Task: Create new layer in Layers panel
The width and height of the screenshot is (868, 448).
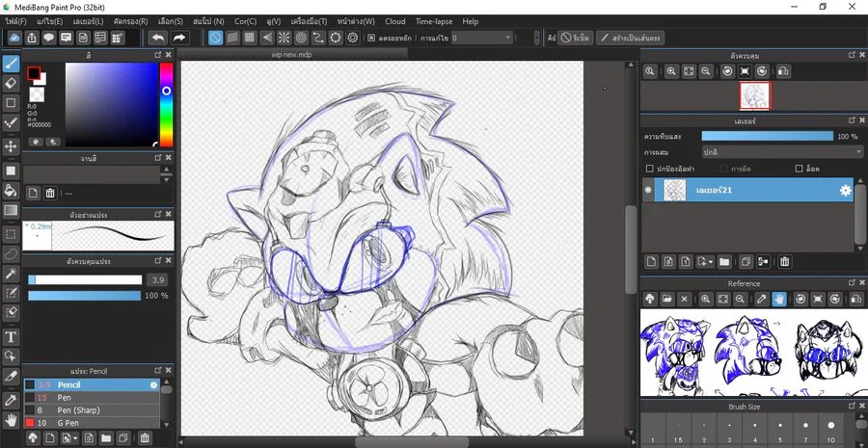Action: (652, 262)
